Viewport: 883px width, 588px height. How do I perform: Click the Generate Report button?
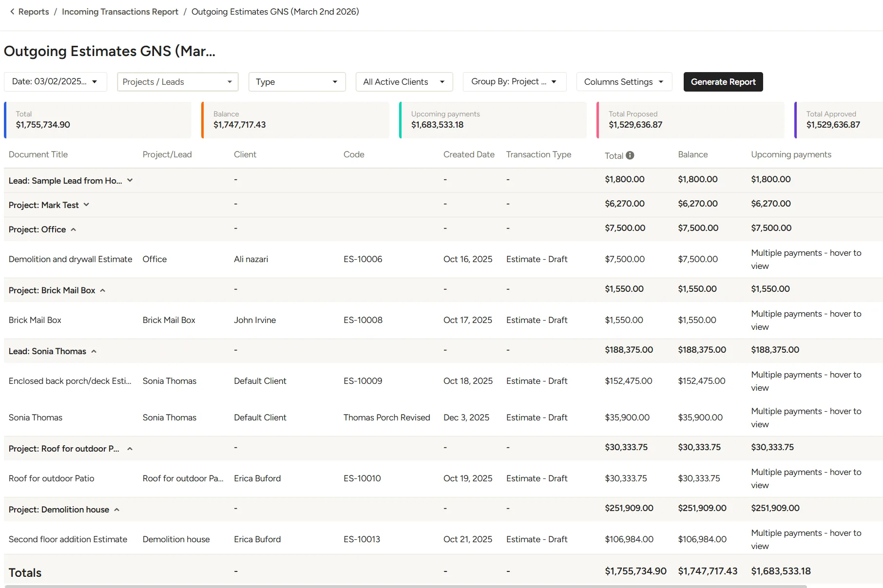723,82
